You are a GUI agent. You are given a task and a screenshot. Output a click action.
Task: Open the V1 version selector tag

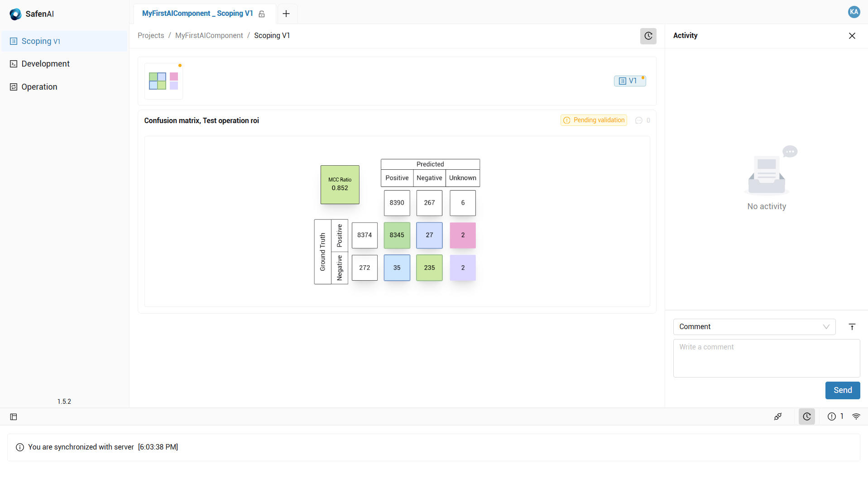629,81
